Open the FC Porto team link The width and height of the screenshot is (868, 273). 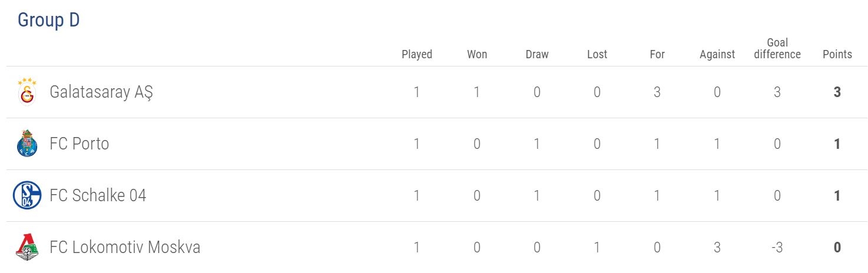point(79,144)
